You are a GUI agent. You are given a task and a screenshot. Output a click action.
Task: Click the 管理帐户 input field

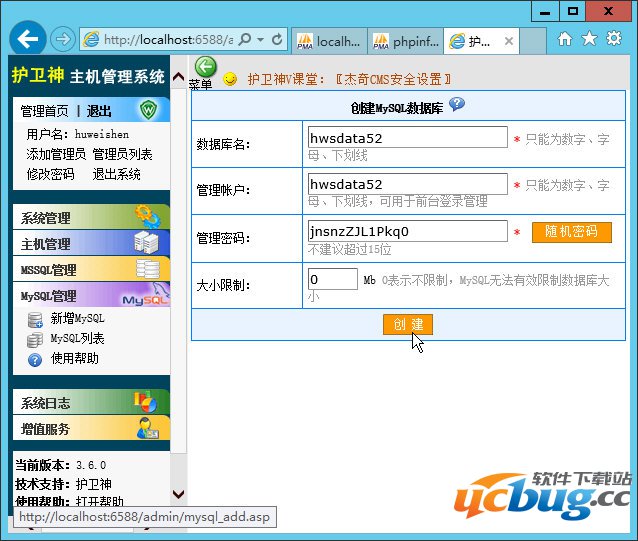point(408,184)
